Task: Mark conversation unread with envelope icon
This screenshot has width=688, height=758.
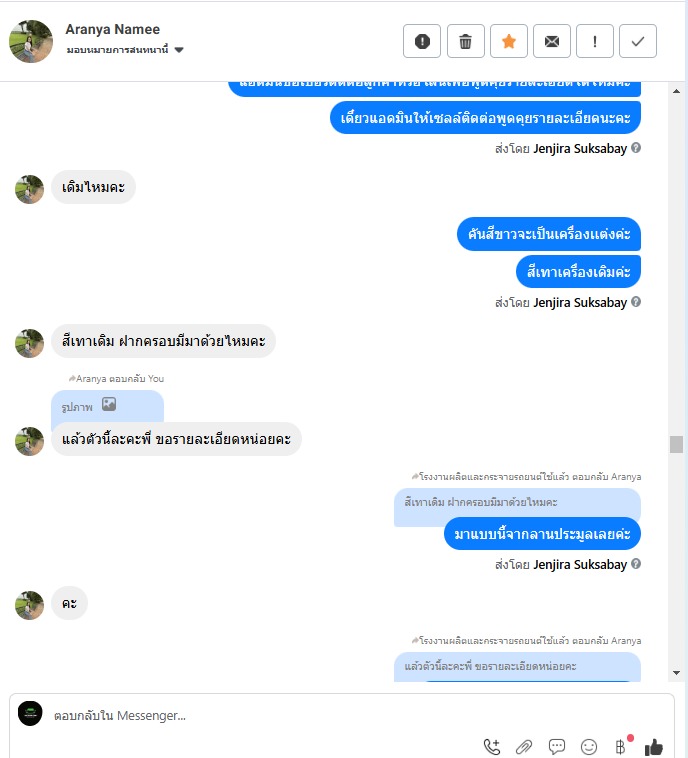Action: [551, 41]
